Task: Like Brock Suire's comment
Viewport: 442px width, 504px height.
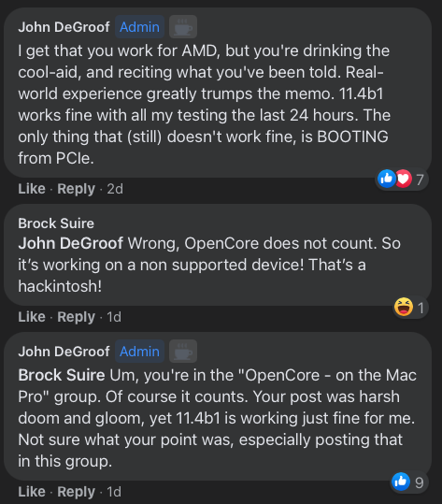Action: 32,317
